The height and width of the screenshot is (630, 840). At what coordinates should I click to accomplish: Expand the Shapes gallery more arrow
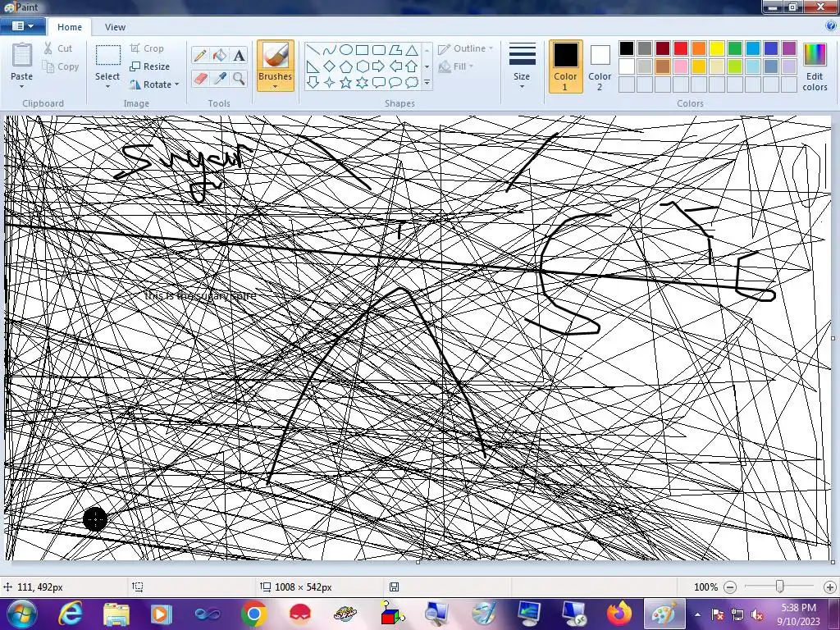pyautogui.click(x=427, y=83)
